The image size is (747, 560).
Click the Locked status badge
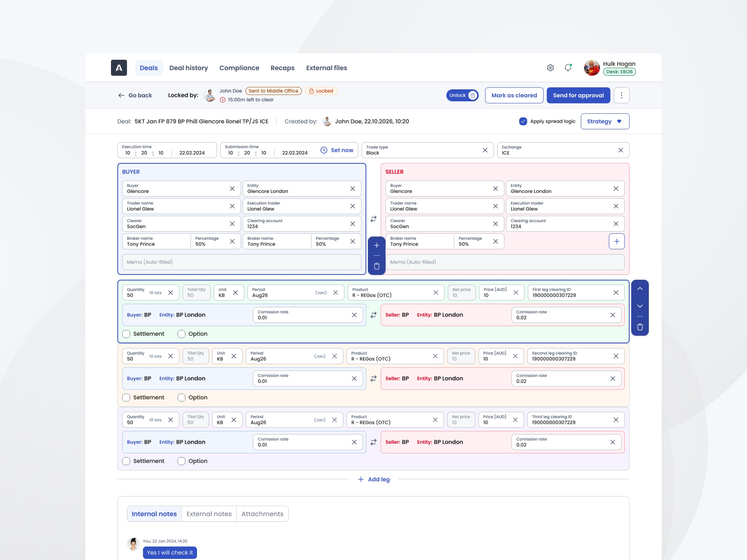(x=321, y=91)
